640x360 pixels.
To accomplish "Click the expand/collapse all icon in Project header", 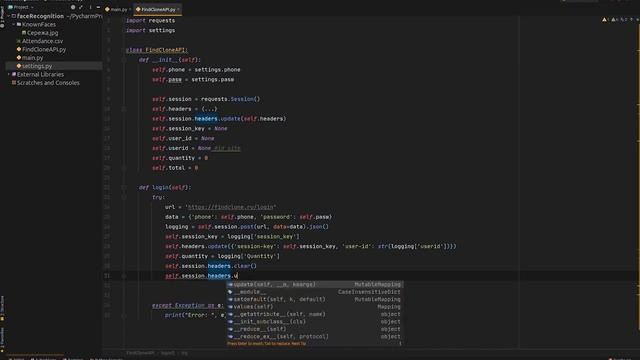I will (81, 7).
